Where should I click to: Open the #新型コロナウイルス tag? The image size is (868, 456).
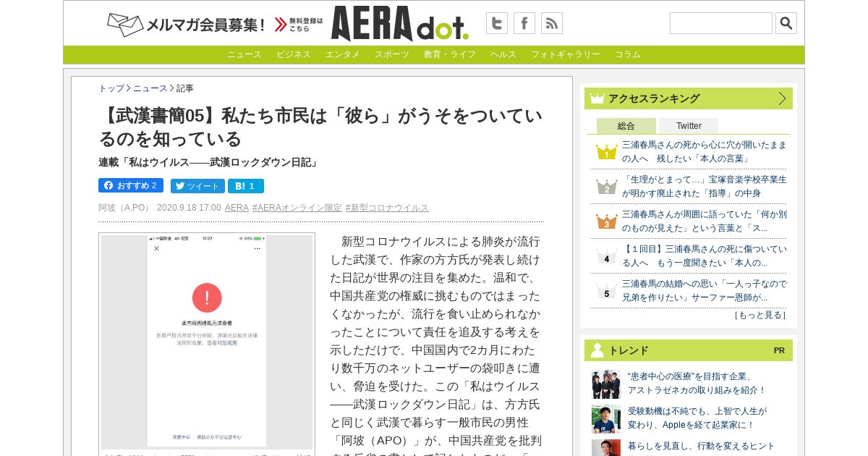tap(387, 208)
